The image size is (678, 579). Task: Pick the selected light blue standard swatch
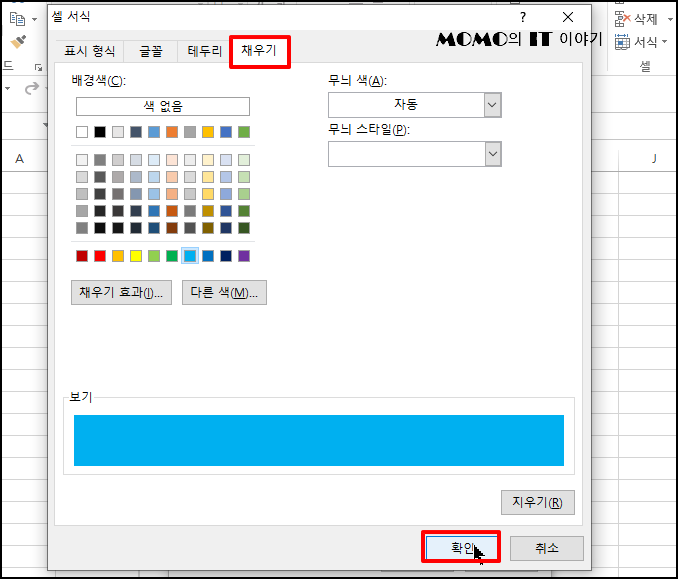click(190, 256)
